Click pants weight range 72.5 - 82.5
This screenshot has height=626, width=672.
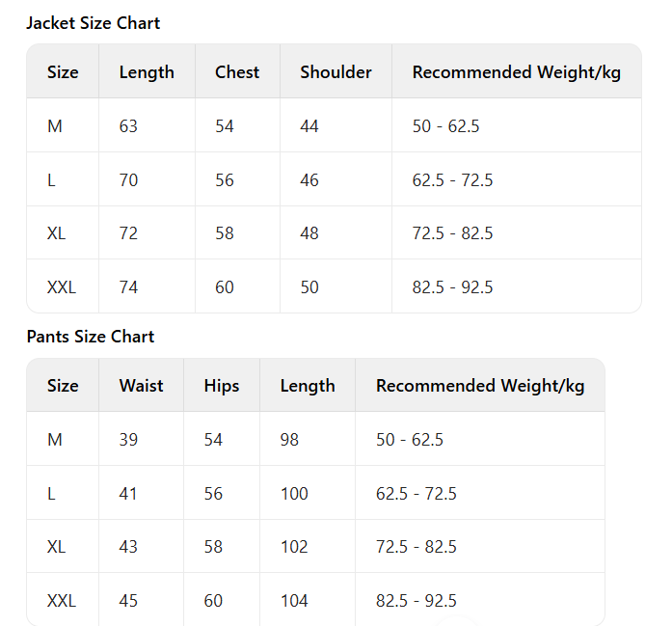tap(416, 547)
